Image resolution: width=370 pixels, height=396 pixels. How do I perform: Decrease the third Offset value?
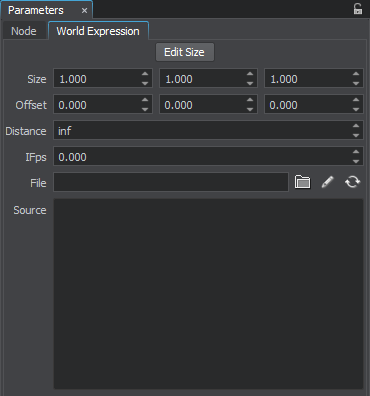click(356, 109)
